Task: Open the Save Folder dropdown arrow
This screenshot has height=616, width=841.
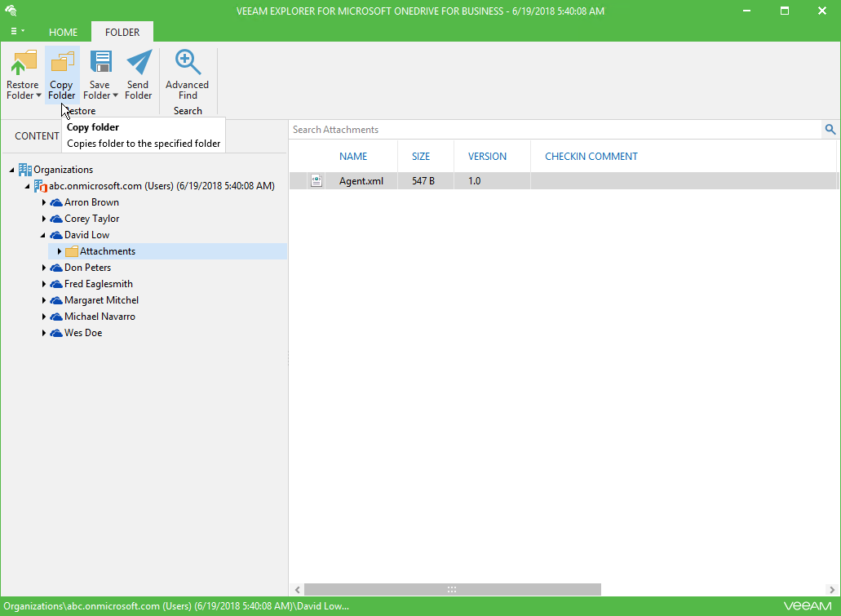Action: tap(115, 95)
